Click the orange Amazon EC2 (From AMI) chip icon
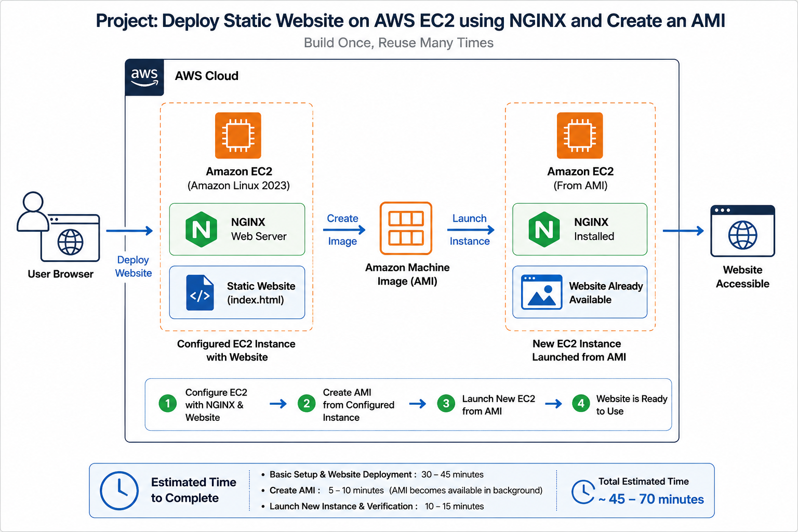 [580, 136]
